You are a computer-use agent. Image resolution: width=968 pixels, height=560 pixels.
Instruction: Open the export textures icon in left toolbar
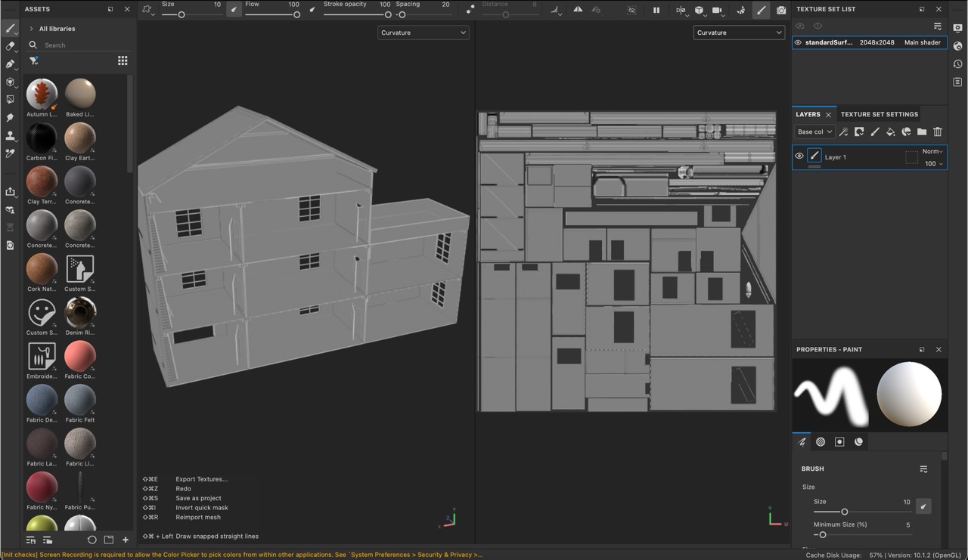point(10,192)
